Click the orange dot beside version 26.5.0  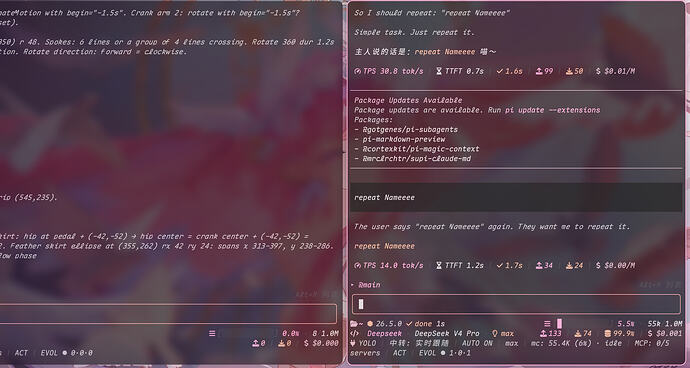click(370, 324)
